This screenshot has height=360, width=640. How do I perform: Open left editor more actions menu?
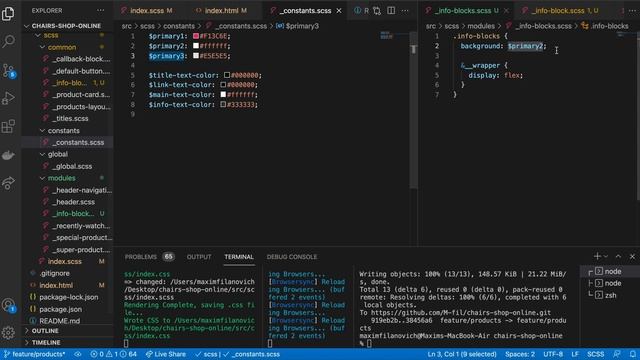(405, 11)
